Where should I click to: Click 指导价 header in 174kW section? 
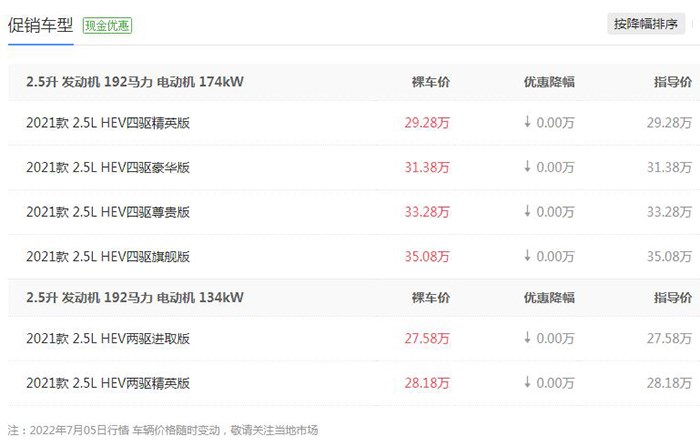click(x=673, y=82)
